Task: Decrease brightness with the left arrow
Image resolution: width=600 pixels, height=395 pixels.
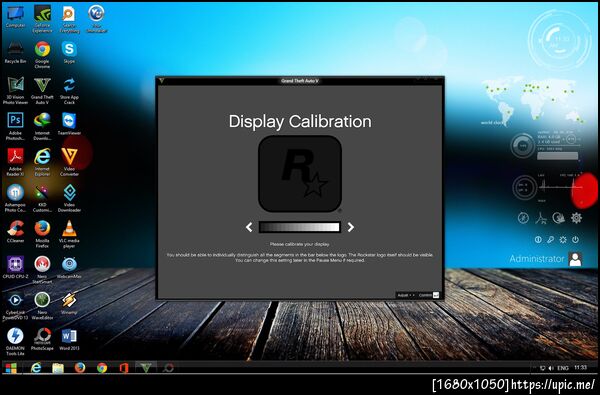Action: (249, 227)
